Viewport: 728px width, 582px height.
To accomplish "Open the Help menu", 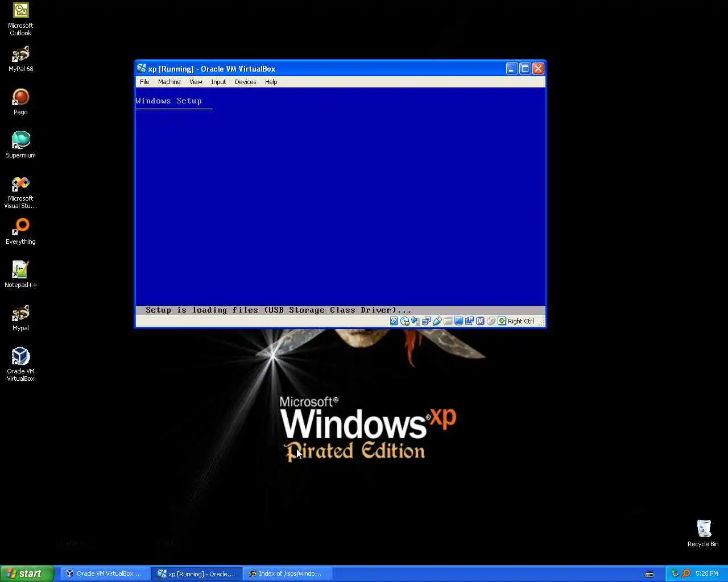I will click(x=271, y=82).
